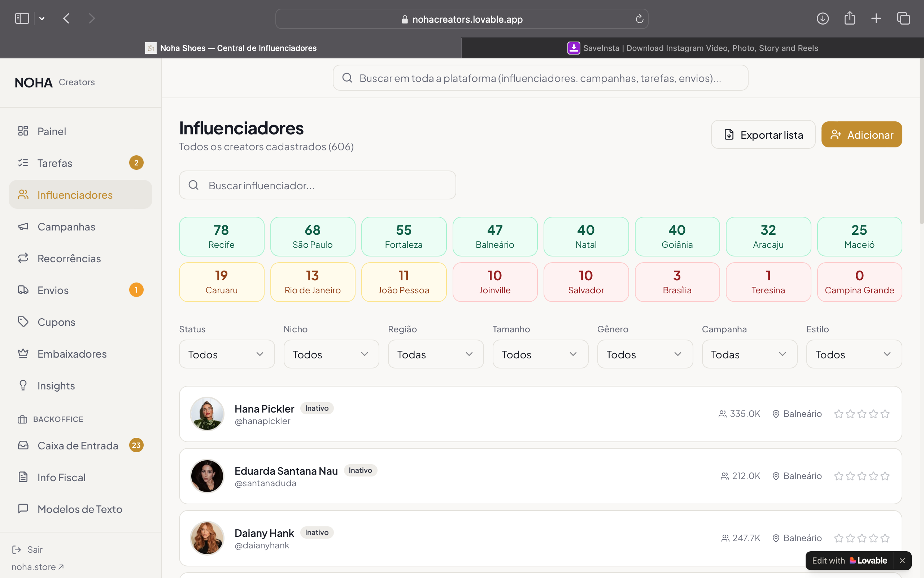Rate Daiany Hank three stars
The width and height of the screenshot is (924, 578).
point(862,538)
